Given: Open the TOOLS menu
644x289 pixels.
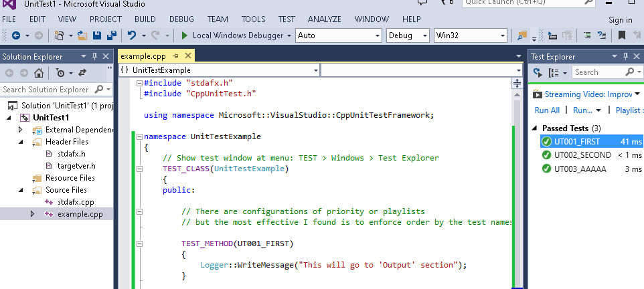Looking at the screenshot, I should point(254,19).
